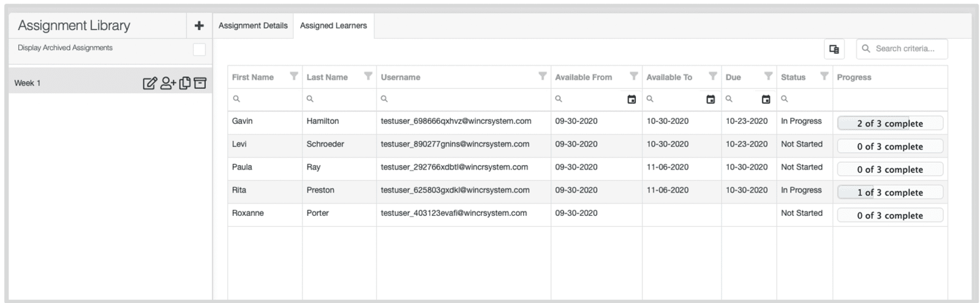Click the plus icon to add assignment

tap(198, 26)
